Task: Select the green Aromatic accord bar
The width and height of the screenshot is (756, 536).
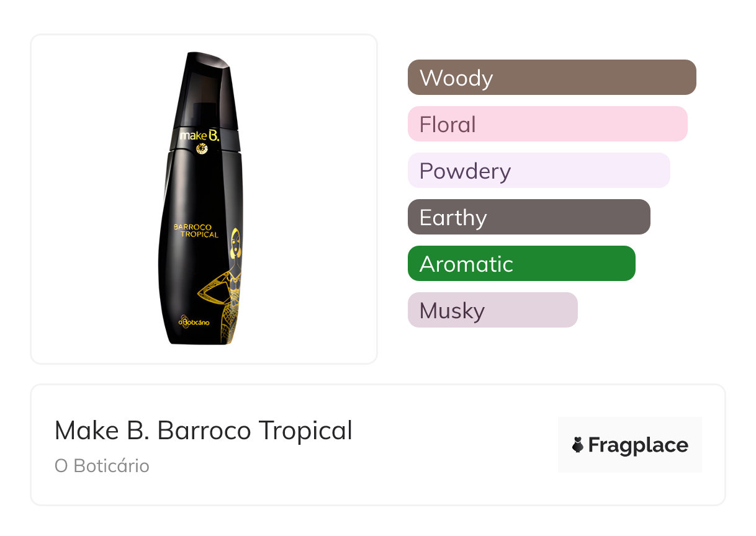Action: [x=521, y=264]
